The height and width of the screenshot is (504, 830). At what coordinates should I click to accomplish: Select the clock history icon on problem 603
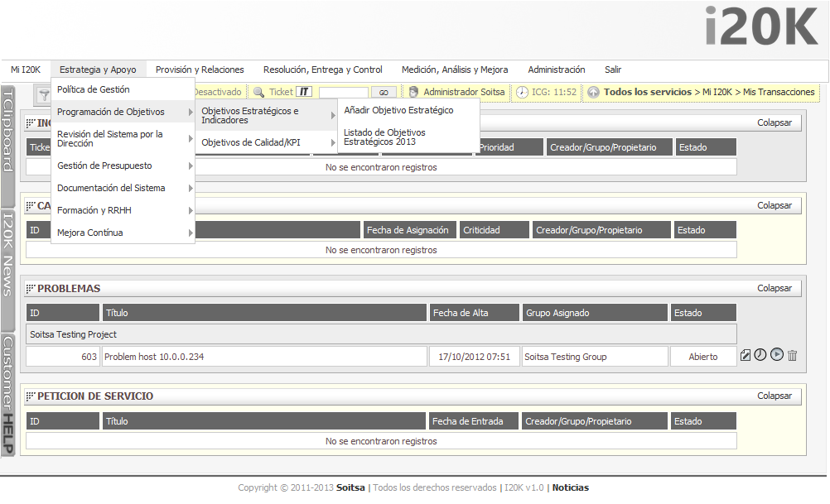pos(761,355)
